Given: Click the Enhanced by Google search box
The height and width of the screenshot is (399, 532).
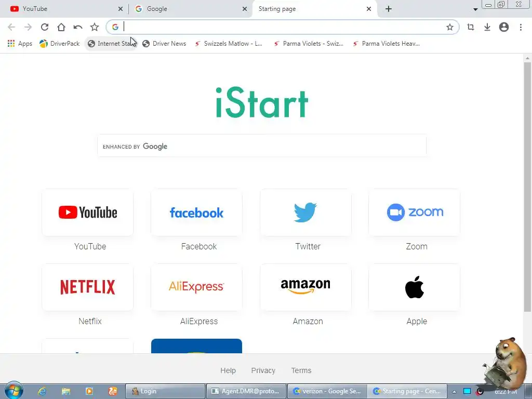Looking at the screenshot, I should (x=262, y=146).
